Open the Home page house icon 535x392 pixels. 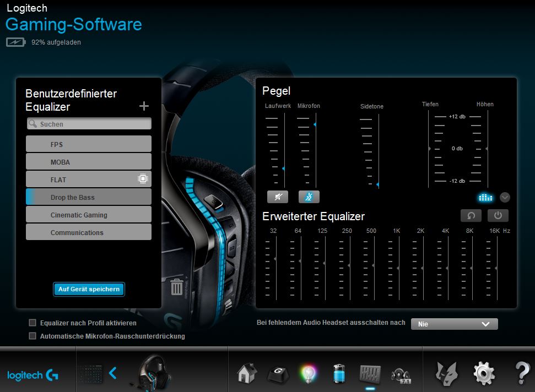[x=247, y=374]
